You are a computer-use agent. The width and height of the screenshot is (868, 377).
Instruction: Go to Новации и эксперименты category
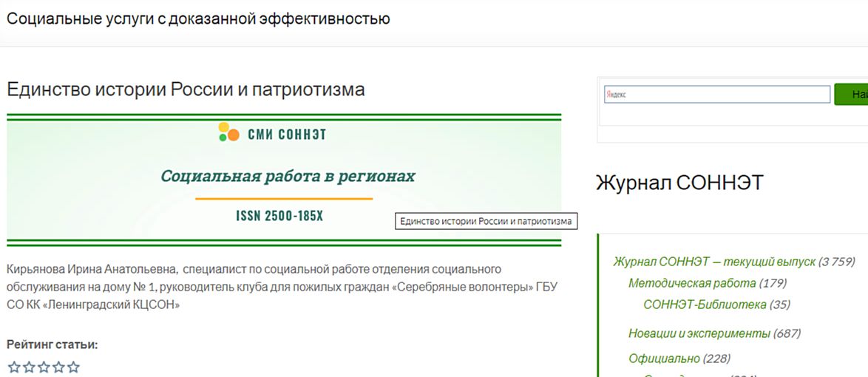(699, 333)
